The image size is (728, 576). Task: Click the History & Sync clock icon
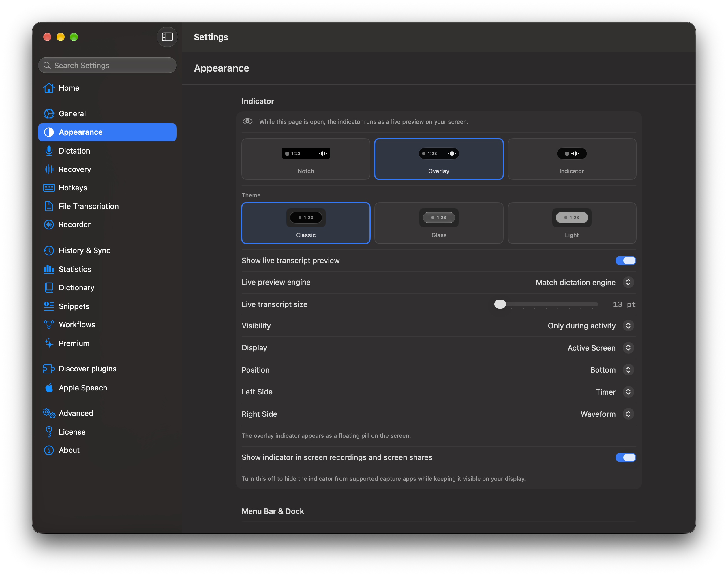pyautogui.click(x=49, y=250)
